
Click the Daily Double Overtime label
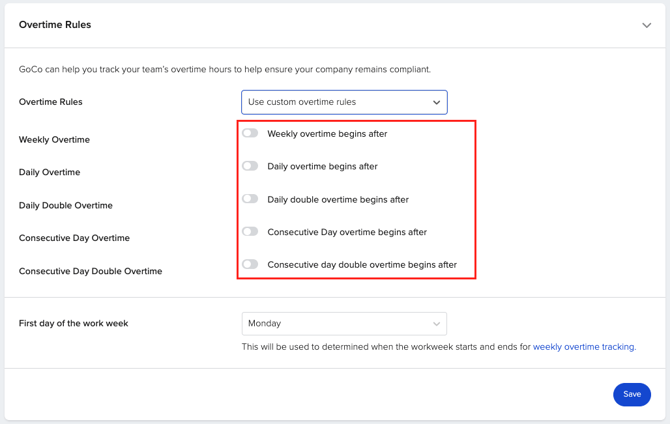pos(65,206)
